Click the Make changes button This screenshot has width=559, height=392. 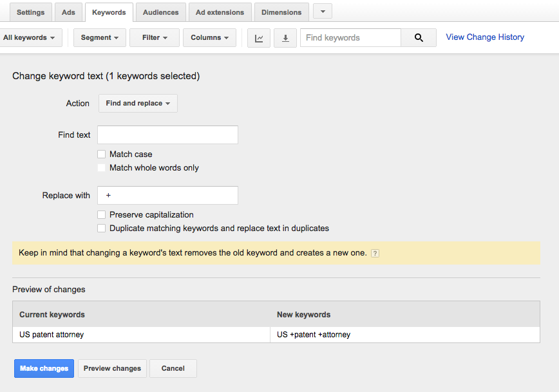(x=44, y=368)
